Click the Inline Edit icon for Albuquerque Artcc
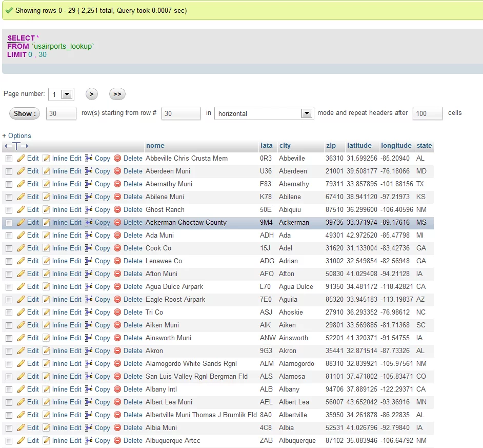The height and width of the screenshot is (448, 483). pyautogui.click(x=47, y=441)
